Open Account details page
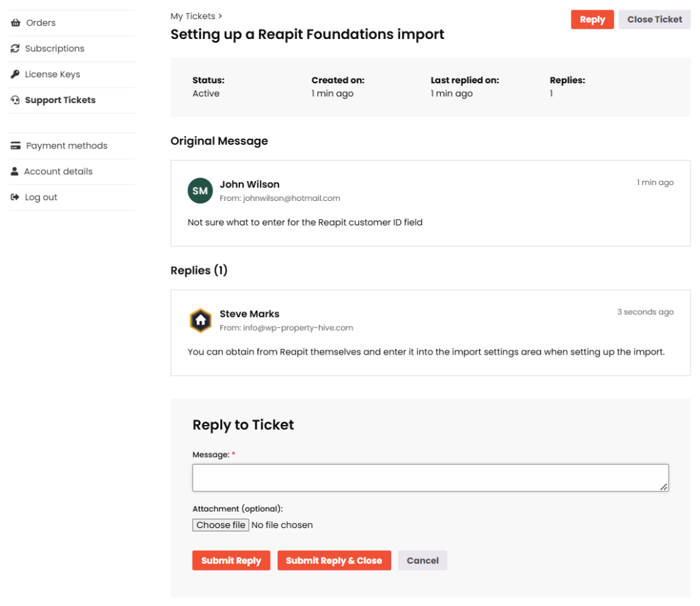Viewport: 700px width, 606px height. (71, 171)
